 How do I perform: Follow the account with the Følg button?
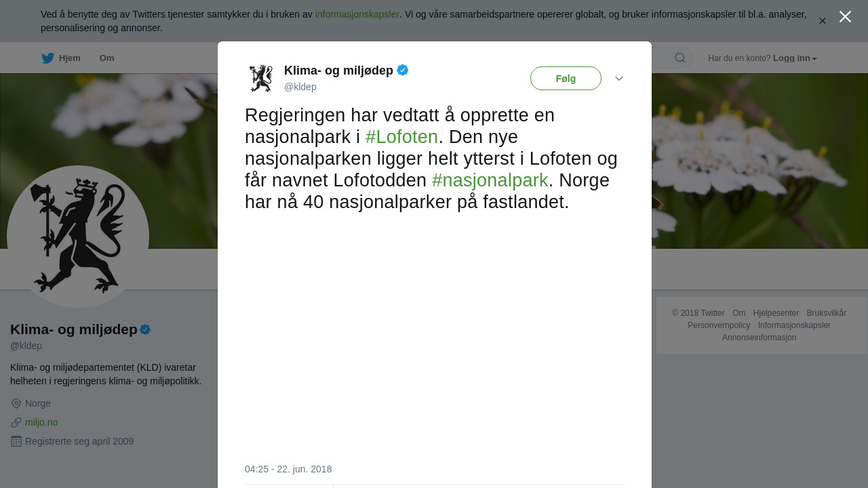pos(566,79)
